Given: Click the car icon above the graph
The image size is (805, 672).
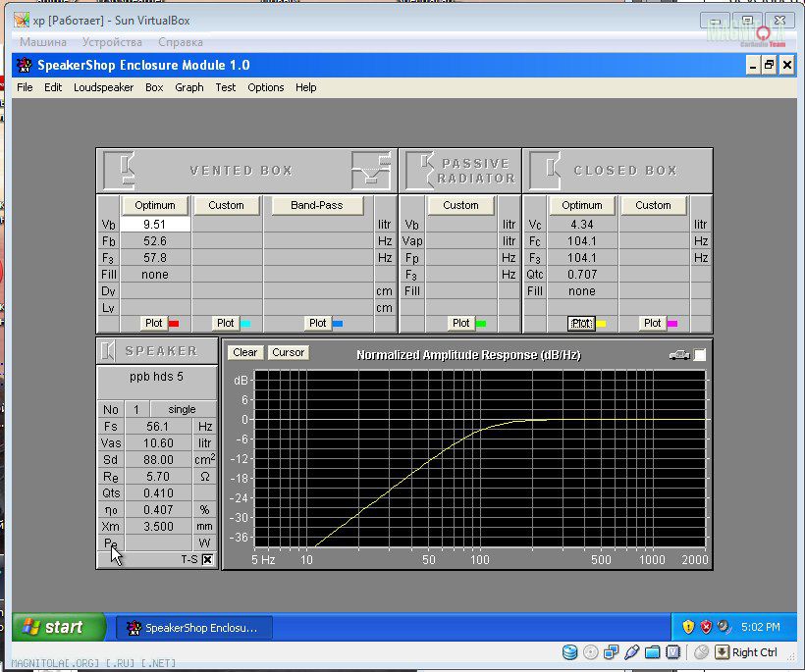Looking at the screenshot, I should 679,354.
